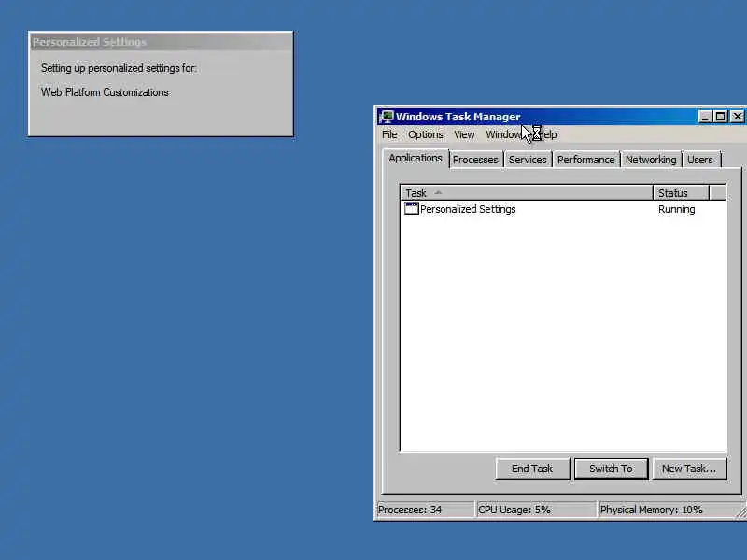Select the Personalized Settings task icon

411,208
